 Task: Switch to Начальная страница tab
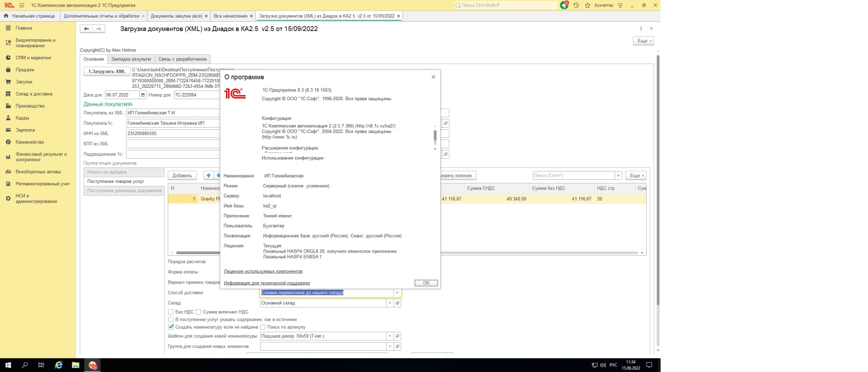point(29,16)
